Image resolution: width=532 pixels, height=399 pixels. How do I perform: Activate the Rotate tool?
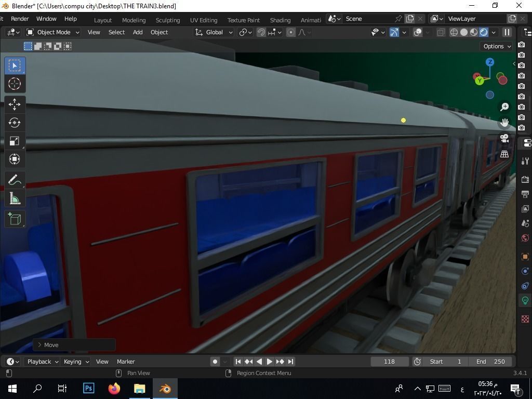(14, 123)
